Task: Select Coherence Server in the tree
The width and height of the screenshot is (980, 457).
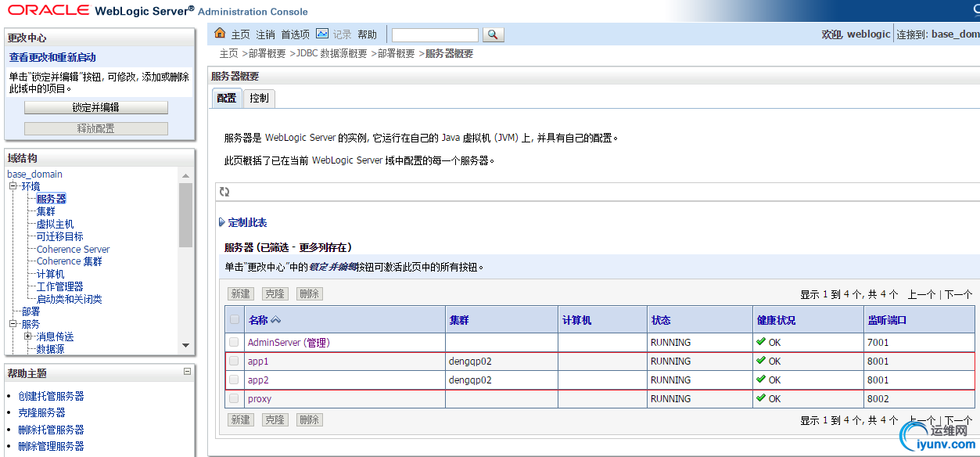Action: [74, 249]
